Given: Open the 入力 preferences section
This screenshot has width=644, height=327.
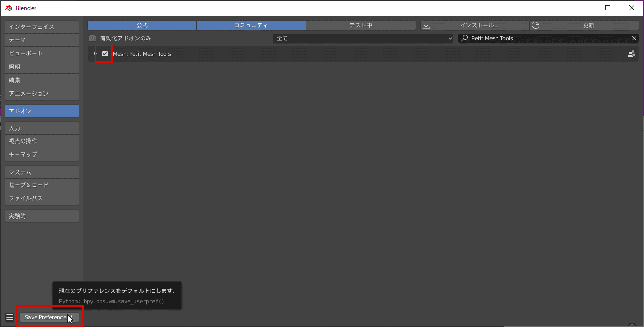Looking at the screenshot, I should click(x=42, y=128).
